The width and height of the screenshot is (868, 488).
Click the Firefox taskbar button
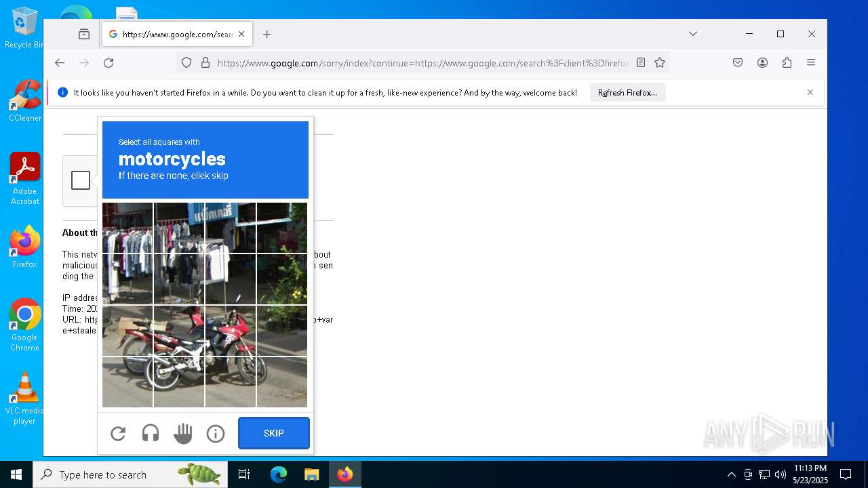(345, 474)
